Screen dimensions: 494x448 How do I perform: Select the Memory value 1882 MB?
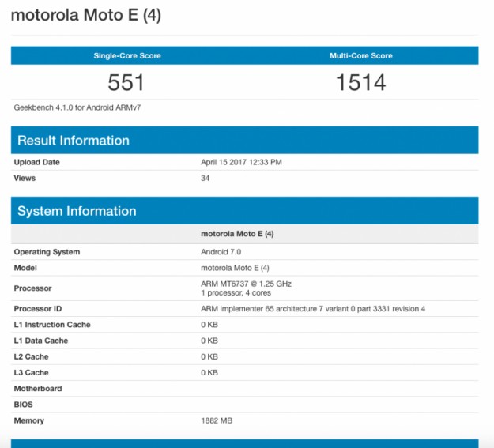tap(217, 420)
